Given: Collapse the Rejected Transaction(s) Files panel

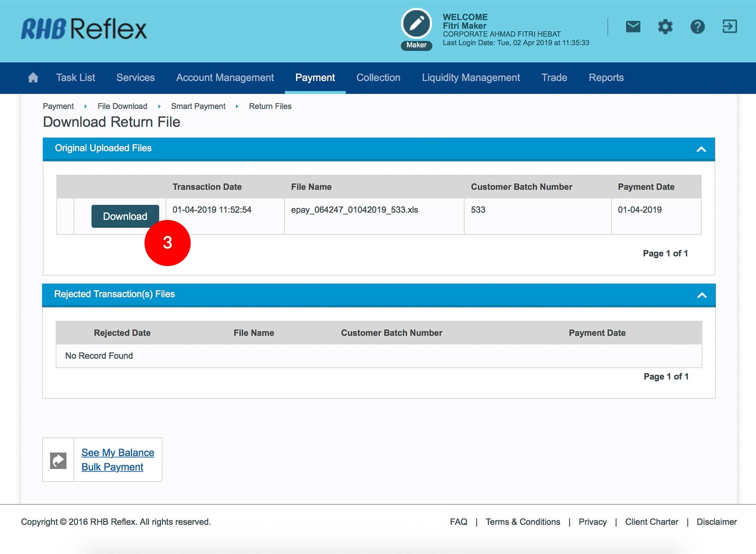Looking at the screenshot, I should point(701,295).
